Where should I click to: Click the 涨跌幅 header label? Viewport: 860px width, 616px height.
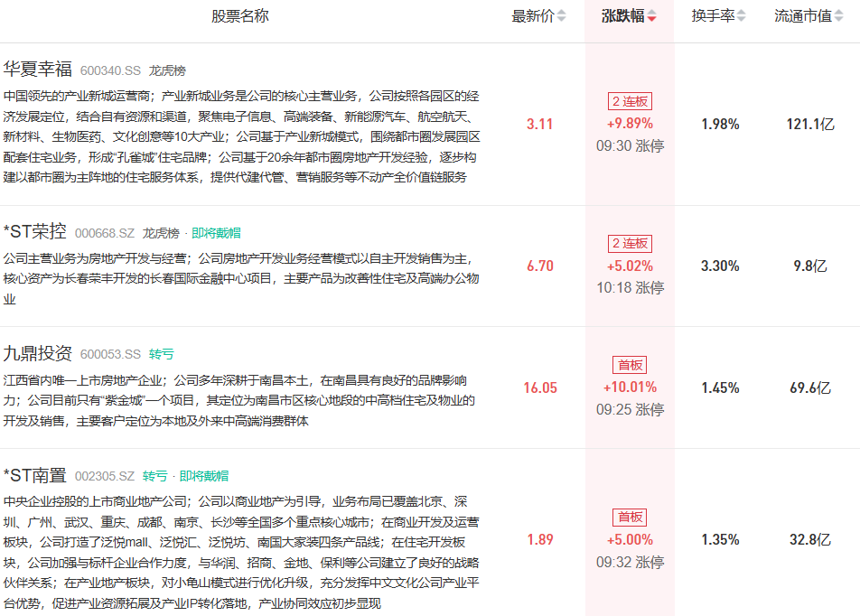(623, 16)
